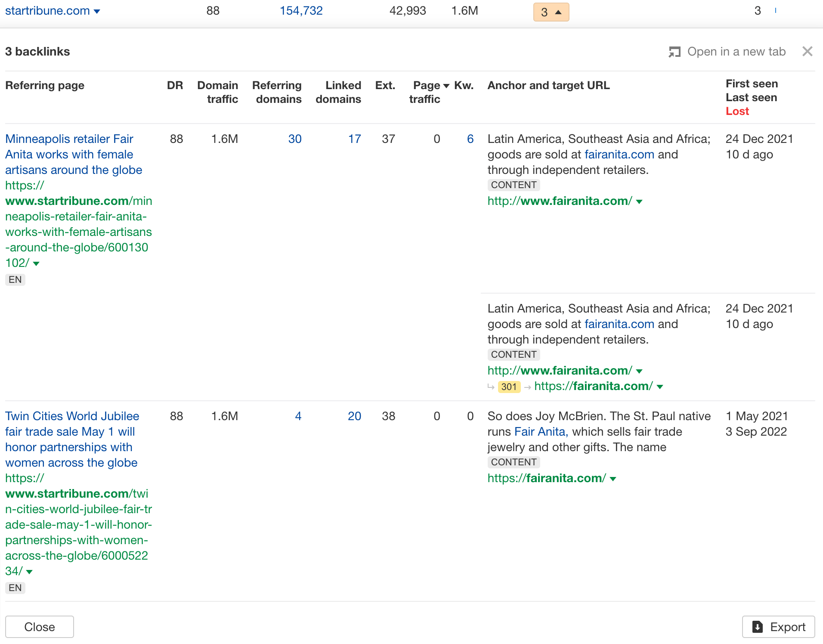Viewport: 823px width, 644px height.
Task: Collapse the orange 3 backlinks toggle
Action: [551, 12]
